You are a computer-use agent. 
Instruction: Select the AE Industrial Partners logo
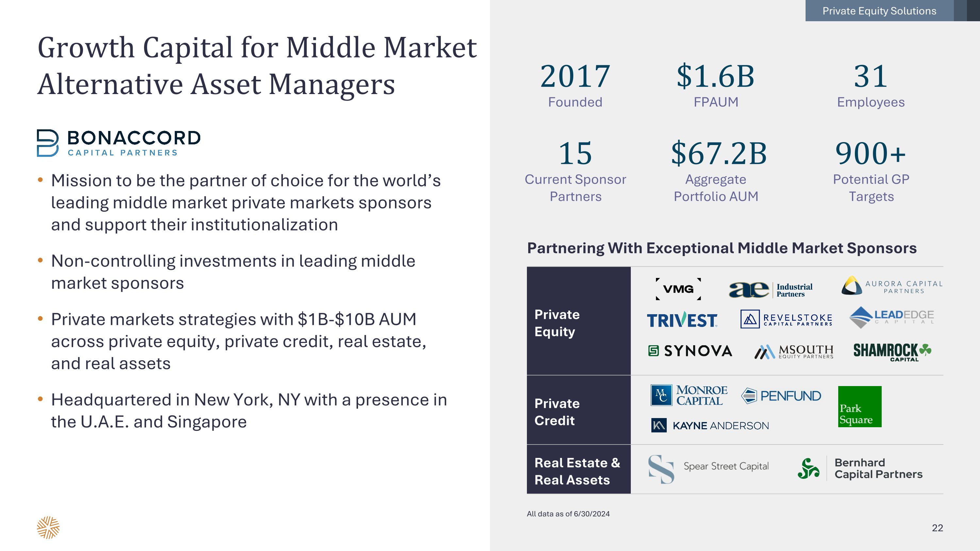[770, 290]
